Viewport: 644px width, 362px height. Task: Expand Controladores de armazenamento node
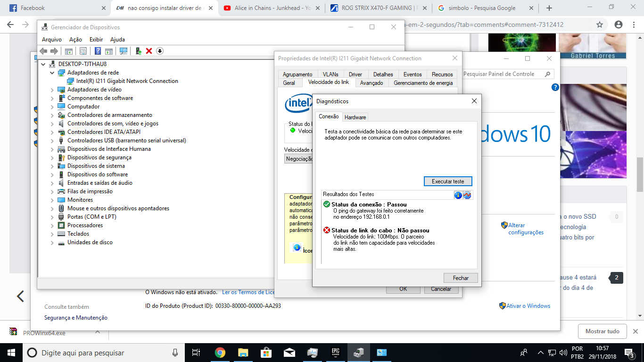pyautogui.click(x=52, y=115)
